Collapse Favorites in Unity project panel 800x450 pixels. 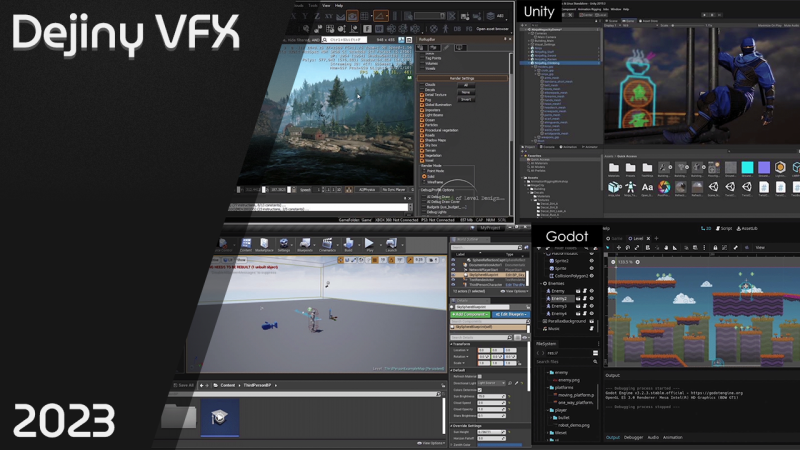[524, 156]
